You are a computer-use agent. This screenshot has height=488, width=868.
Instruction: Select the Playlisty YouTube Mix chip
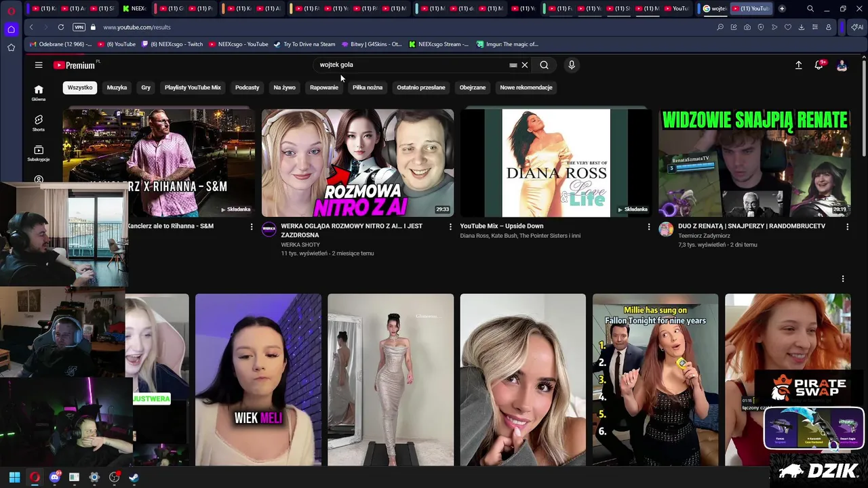click(x=193, y=87)
